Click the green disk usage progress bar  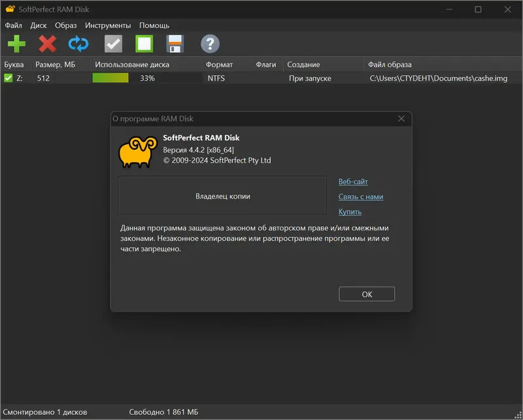(111, 78)
